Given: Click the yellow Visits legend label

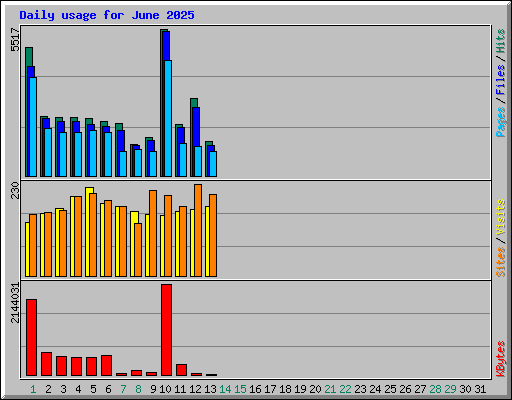Looking at the screenshot, I should pyautogui.click(x=500, y=217).
